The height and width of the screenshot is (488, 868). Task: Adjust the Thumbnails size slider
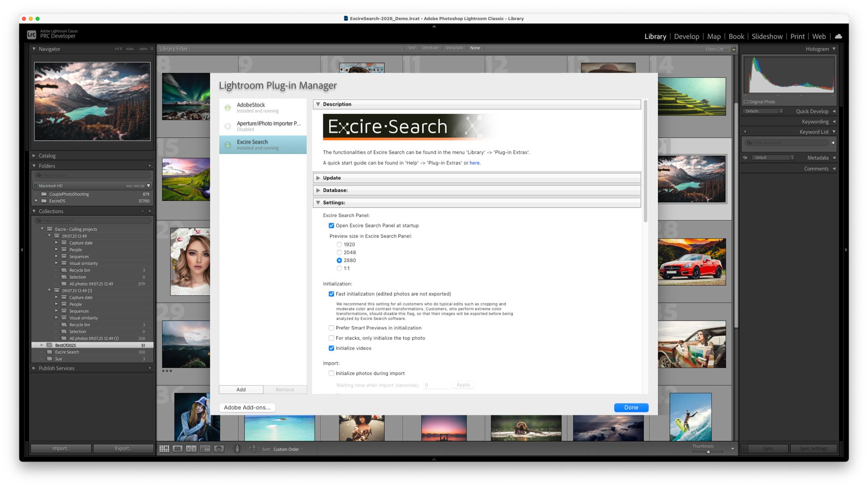click(x=708, y=452)
